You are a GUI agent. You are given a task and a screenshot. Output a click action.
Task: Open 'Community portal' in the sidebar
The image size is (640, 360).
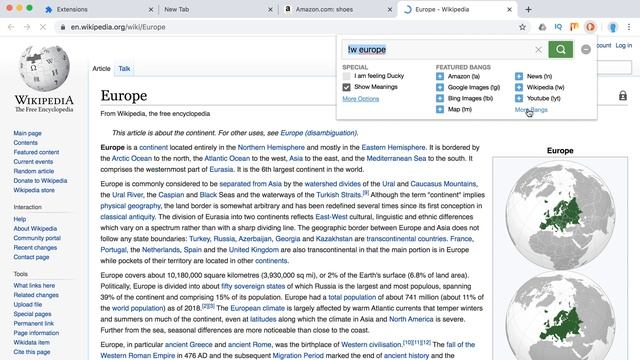click(x=37, y=238)
